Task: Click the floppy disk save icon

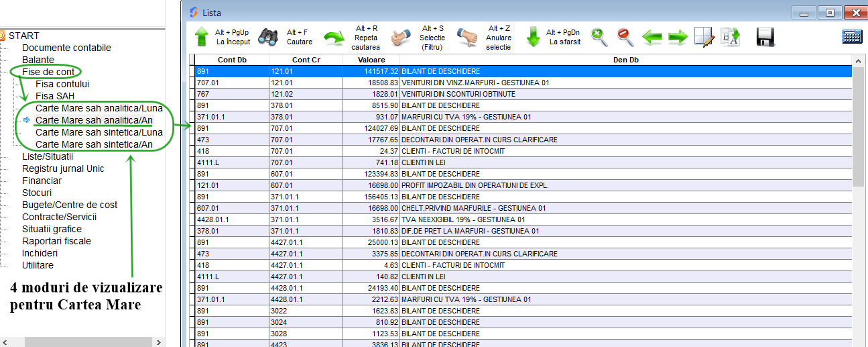Action: click(765, 37)
